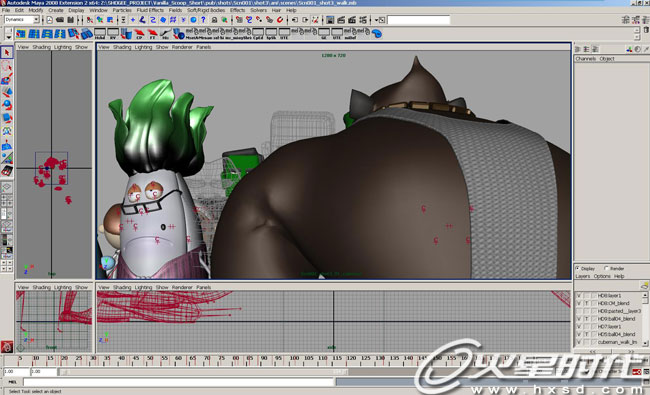This screenshot has width=650, height=395.
Task: Click the blue question mark icon
Action: 203,20
